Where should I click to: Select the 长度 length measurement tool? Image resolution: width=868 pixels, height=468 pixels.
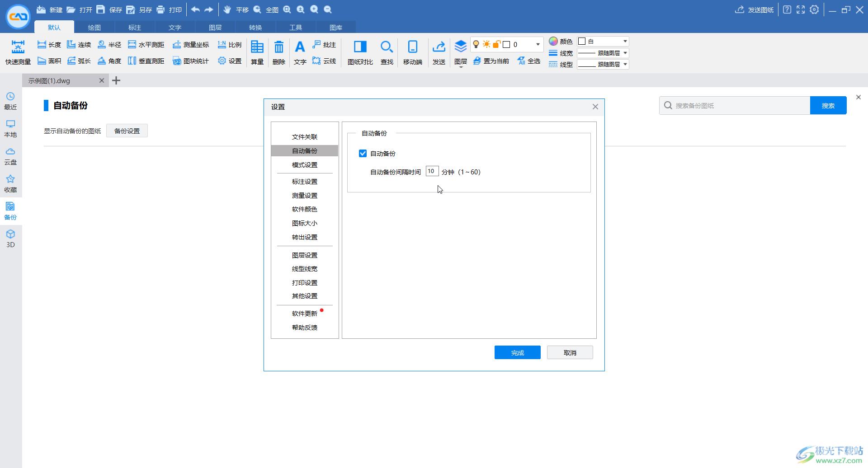pos(49,44)
